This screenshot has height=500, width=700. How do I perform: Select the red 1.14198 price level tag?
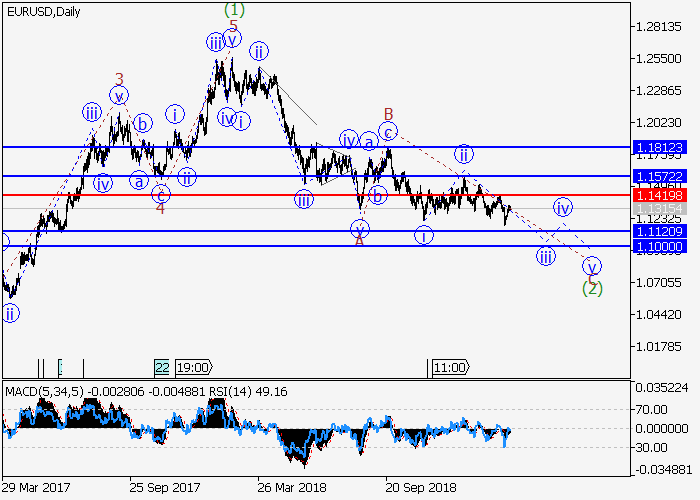659,195
